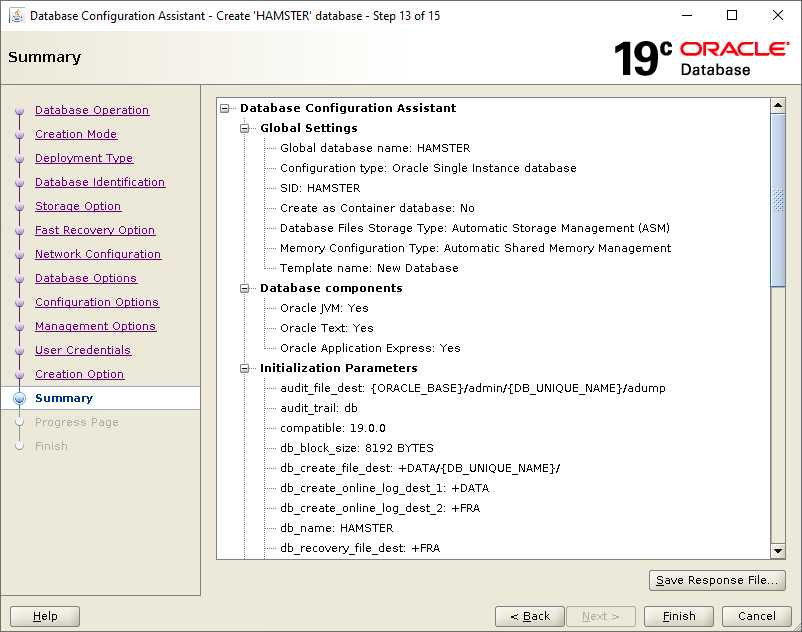
Task: Go Back to the previous step
Action: click(530, 616)
